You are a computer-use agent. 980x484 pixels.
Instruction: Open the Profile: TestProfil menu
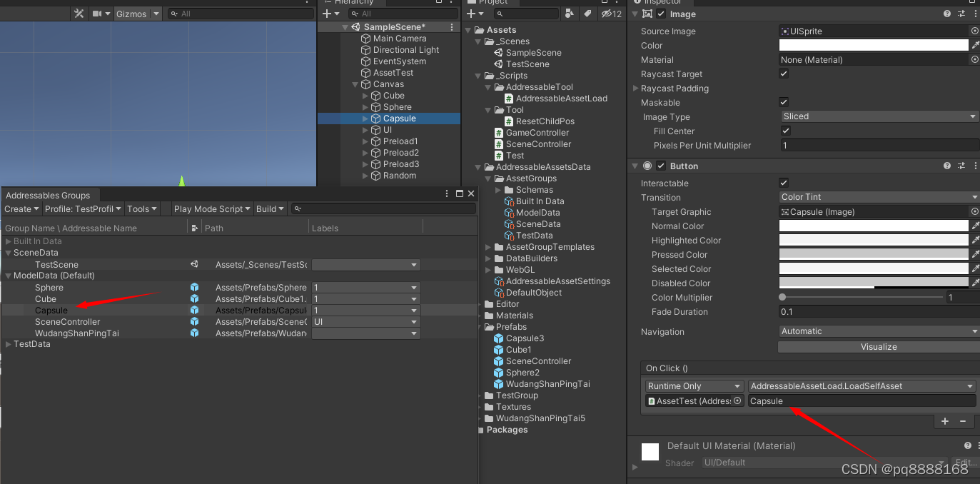click(83, 209)
